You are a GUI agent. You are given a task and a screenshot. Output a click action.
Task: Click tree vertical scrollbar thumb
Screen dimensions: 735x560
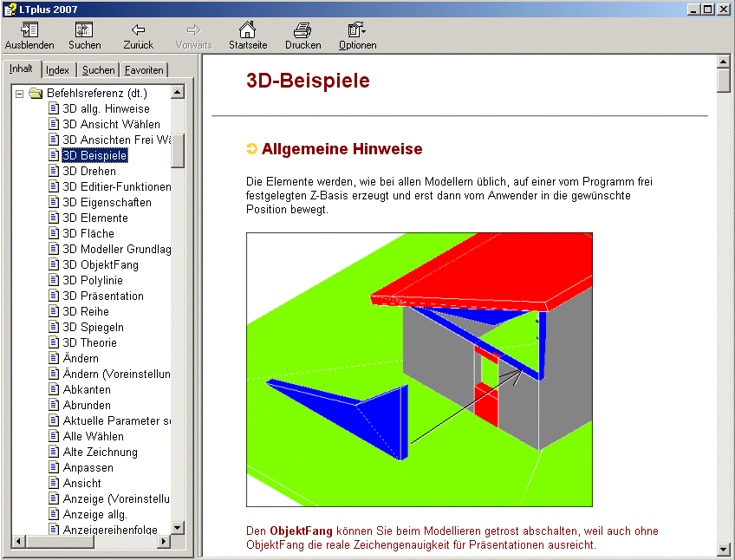click(178, 151)
